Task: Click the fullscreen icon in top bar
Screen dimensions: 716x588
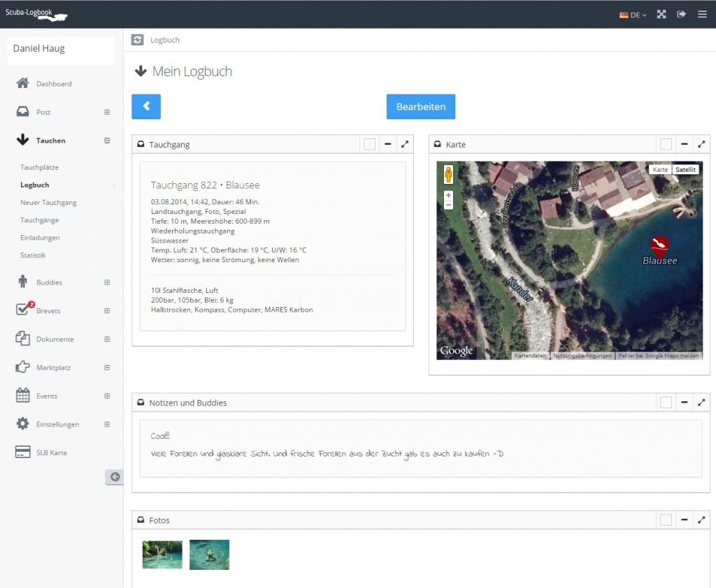Action: point(661,14)
